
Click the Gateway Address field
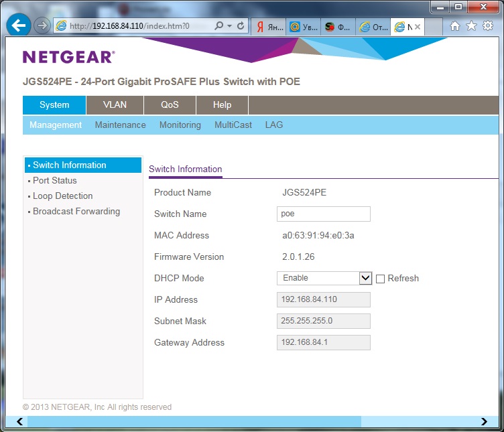point(323,342)
